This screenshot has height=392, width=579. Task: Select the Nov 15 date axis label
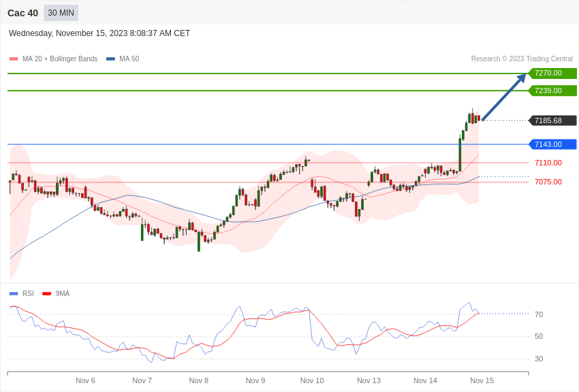pyautogui.click(x=482, y=380)
